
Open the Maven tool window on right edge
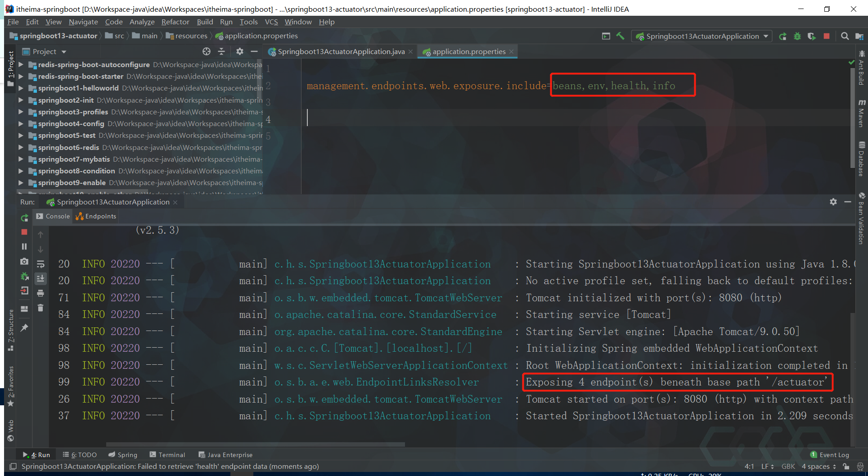tap(861, 113)
